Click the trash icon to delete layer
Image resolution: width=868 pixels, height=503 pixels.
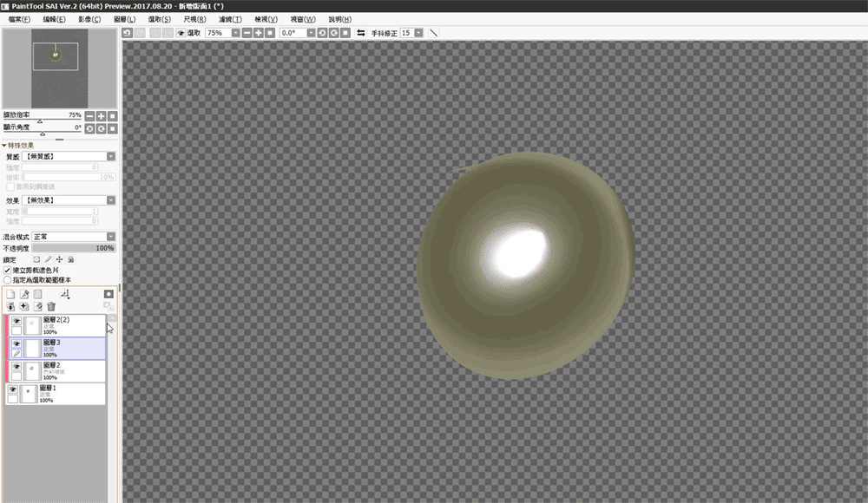pos(51,307)
